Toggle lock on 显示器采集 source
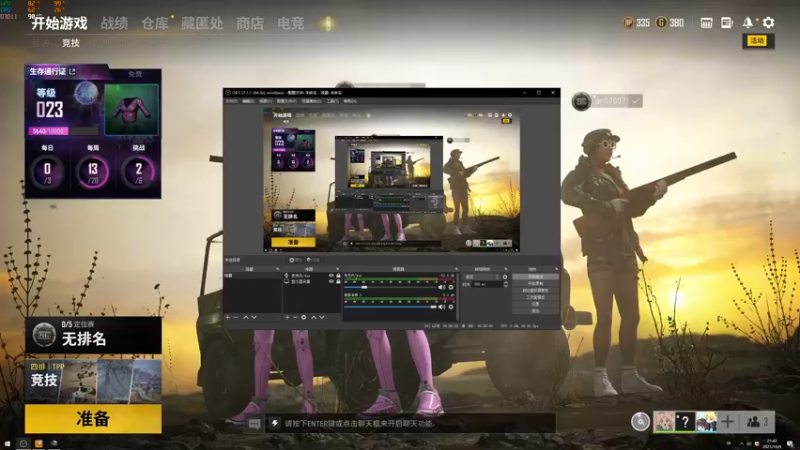Image resolution: width=800 pixels, height=450 pixels. pyautogui.click(x=338, y=282)
